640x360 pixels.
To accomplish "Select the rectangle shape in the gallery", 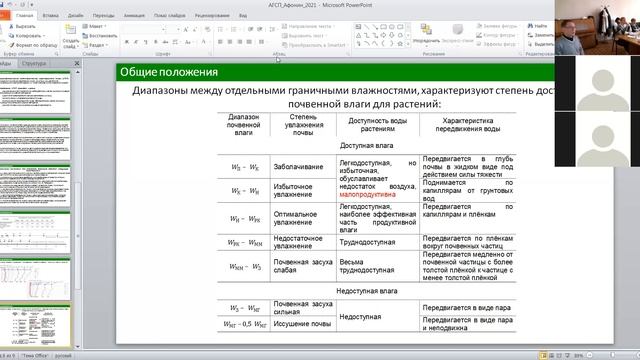I will (383, 27).
